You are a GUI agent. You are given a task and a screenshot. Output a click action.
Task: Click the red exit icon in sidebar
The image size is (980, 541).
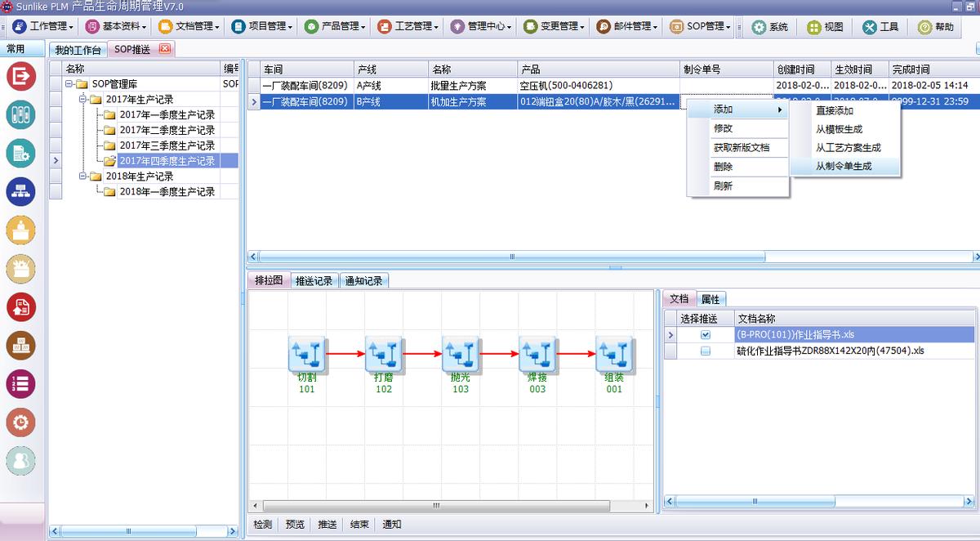[x=20, y=76]
